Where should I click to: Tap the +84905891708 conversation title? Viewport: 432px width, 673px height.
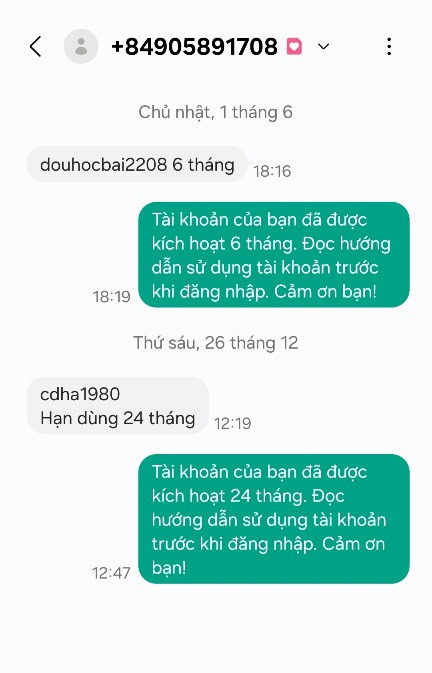pos(194,46)
